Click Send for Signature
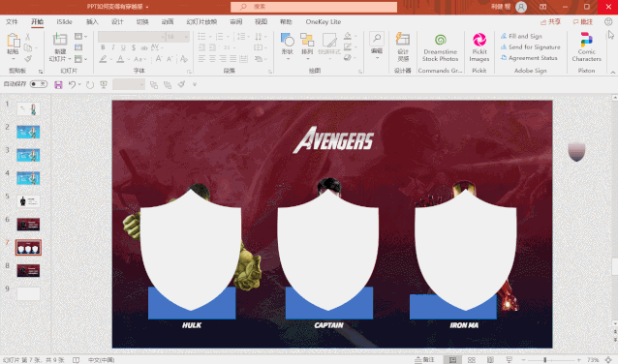 point(530,46)
